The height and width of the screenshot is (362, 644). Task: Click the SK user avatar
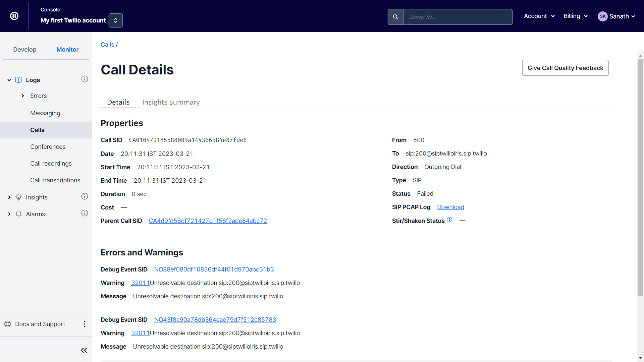tap(602, 16)
